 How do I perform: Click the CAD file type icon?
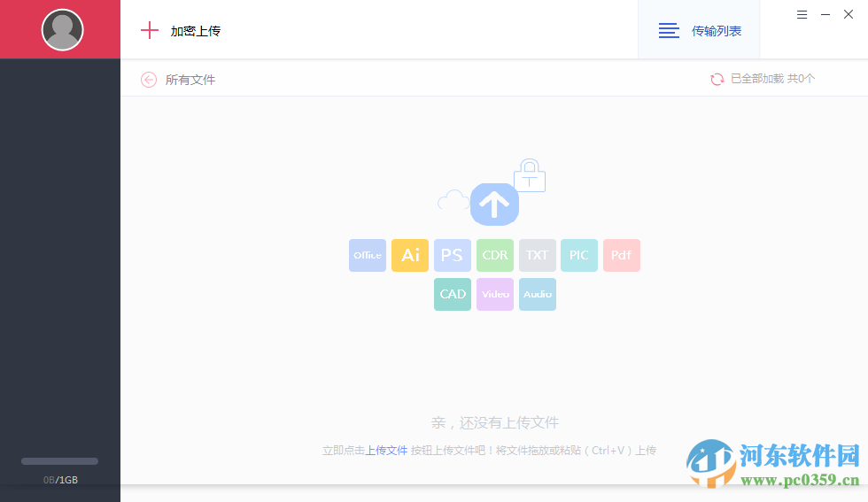tap(453, 295)
